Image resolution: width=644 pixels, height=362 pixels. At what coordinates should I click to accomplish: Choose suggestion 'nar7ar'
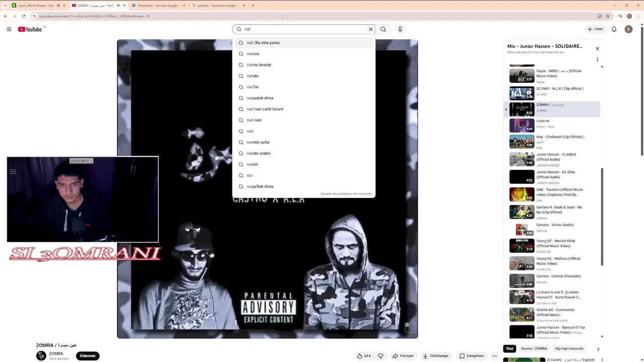[303, 87]
